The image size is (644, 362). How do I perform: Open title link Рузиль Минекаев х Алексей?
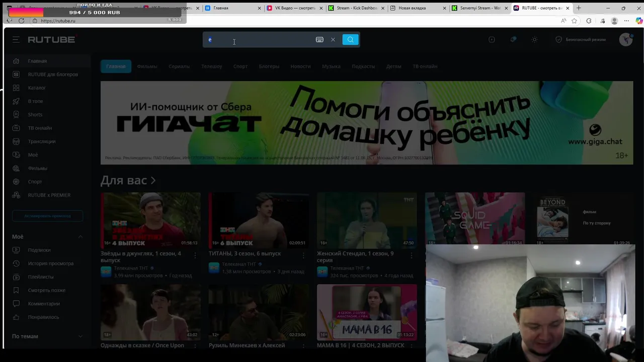pyautogui.click(x=247, y=345)
